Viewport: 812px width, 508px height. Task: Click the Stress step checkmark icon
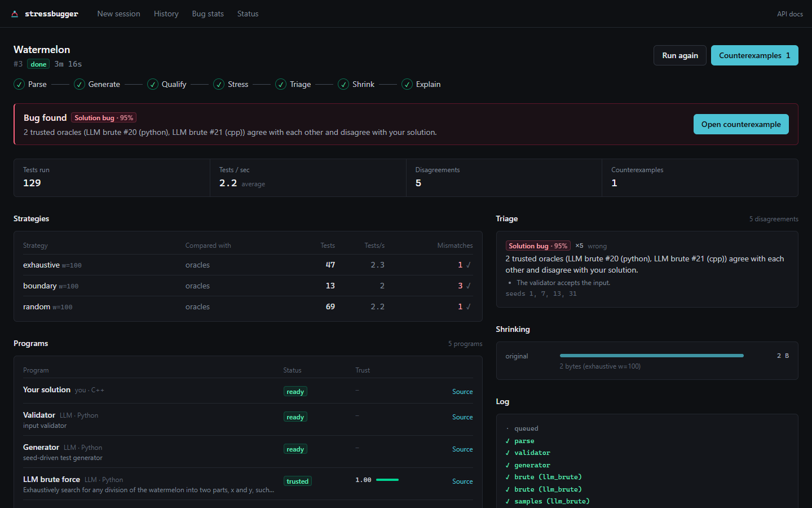click(219, 84)
